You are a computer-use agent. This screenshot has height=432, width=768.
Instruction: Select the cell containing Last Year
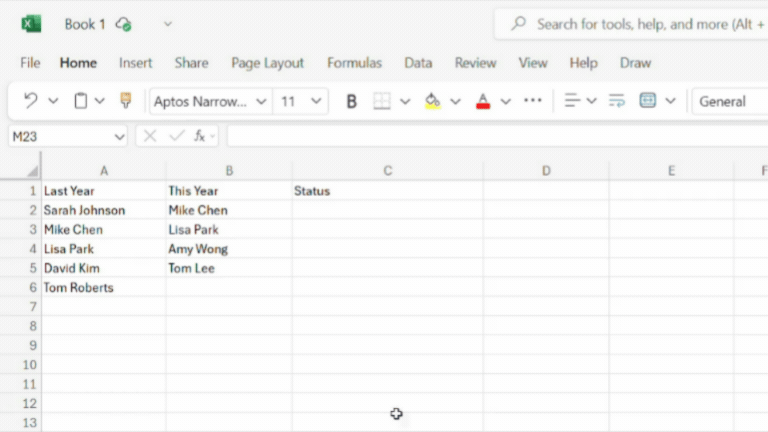click(104, 191)
